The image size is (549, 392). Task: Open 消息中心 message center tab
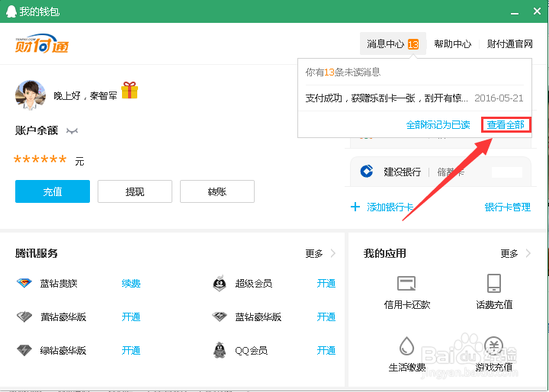[393, 43]
